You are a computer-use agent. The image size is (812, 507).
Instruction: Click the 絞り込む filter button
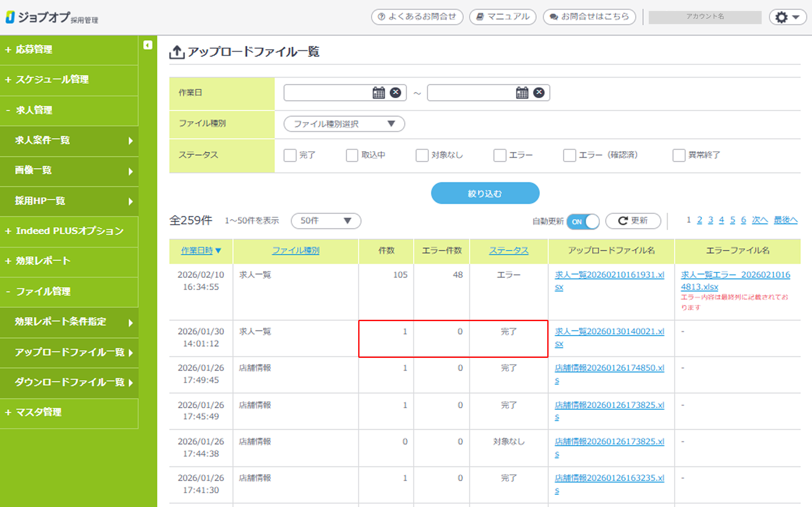point(485,193)
